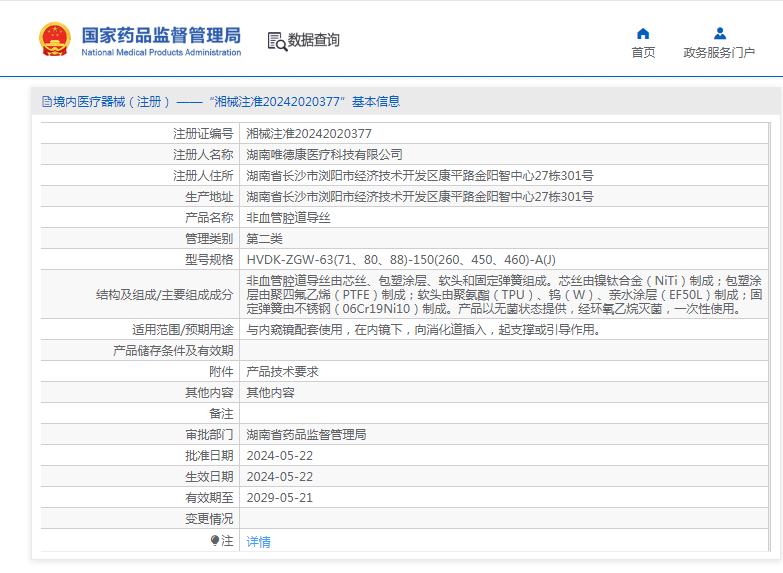
Task: Click the 有效期至 row label
Action: click(x=209, y=498)
